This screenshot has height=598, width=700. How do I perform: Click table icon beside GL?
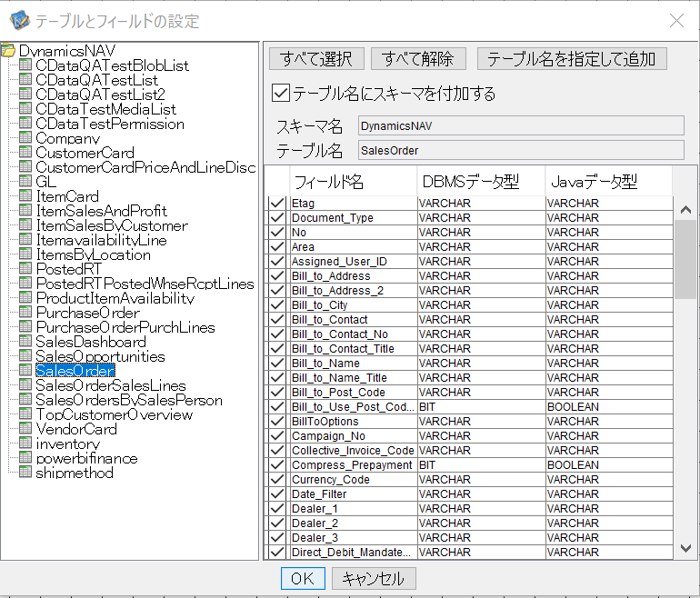coord(25,181)
